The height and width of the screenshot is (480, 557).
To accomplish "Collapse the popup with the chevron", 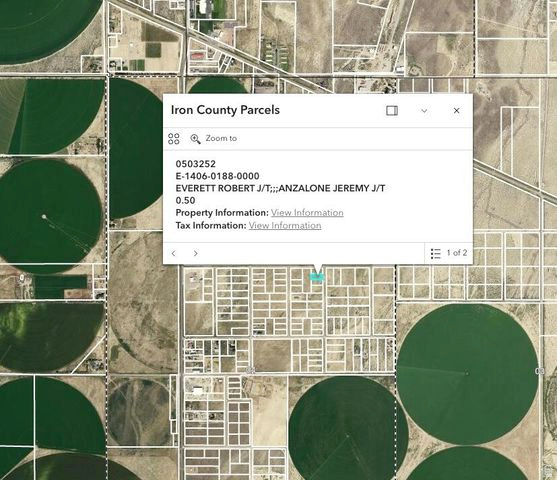I will [424, 111].
